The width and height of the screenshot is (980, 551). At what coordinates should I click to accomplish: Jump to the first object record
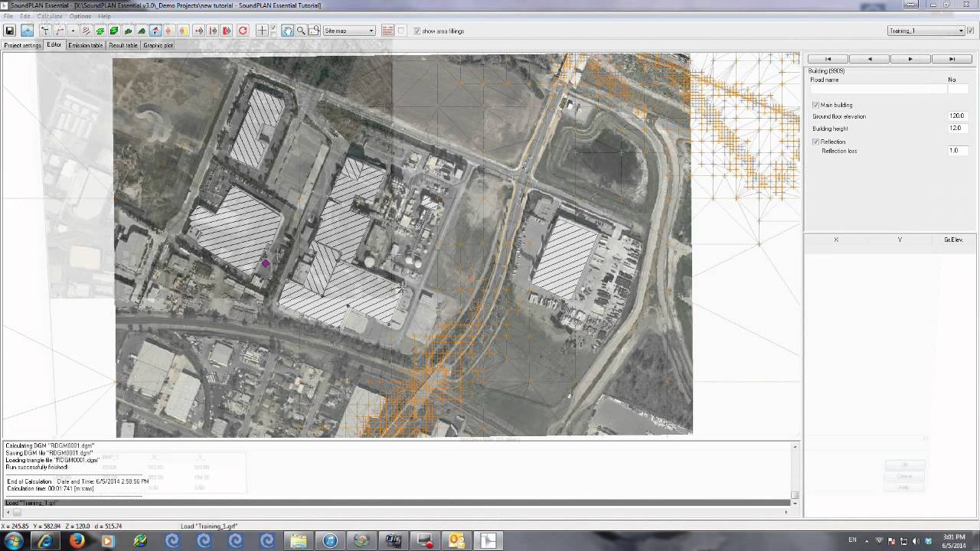click(x=828, y=59)
